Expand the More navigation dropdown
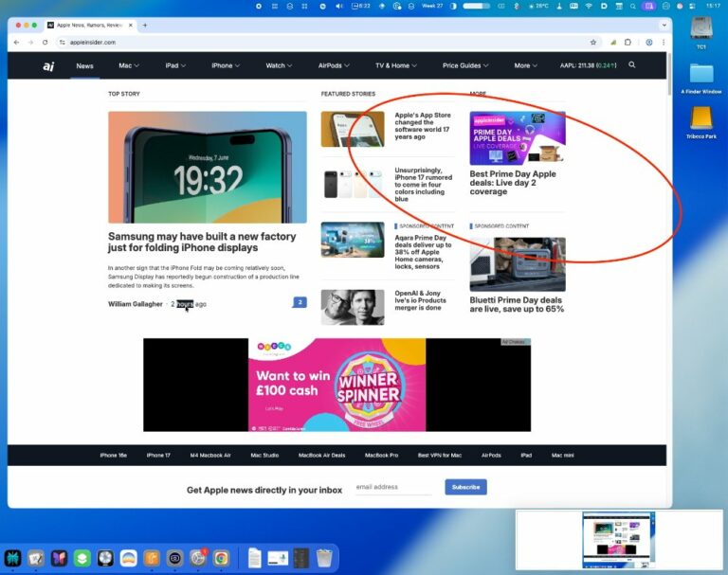The width and height of the screenshot is (728, 575). 525,65
